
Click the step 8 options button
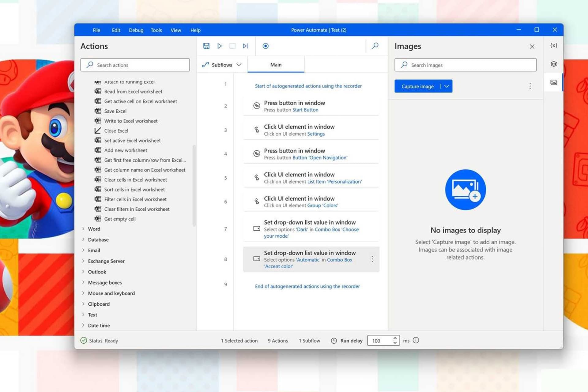click(x=372, y=258)
